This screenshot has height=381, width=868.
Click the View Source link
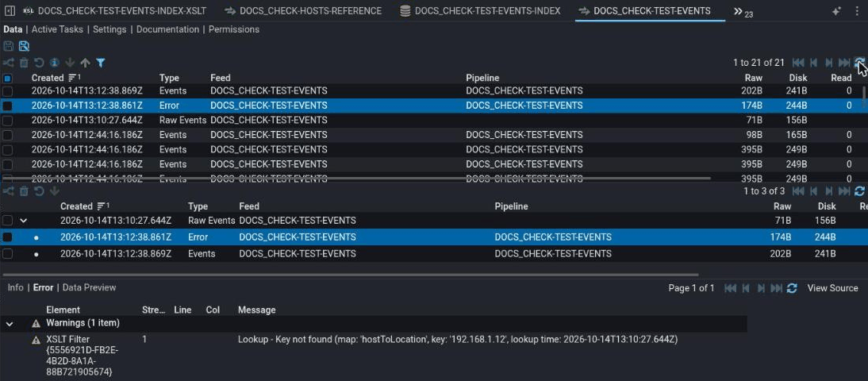coord(832,288)
